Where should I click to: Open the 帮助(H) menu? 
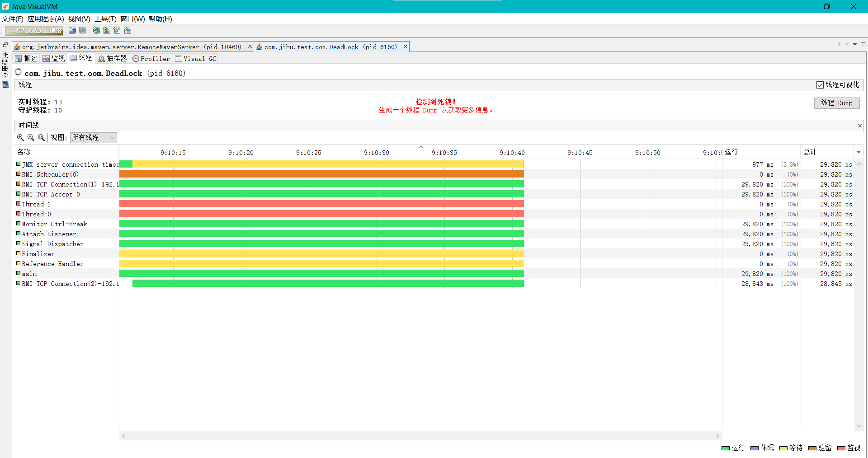(x=160, y=19)
